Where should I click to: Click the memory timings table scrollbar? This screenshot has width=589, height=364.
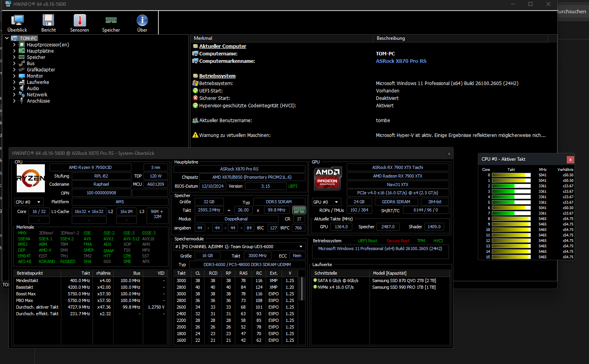click(x=301, y=289)
